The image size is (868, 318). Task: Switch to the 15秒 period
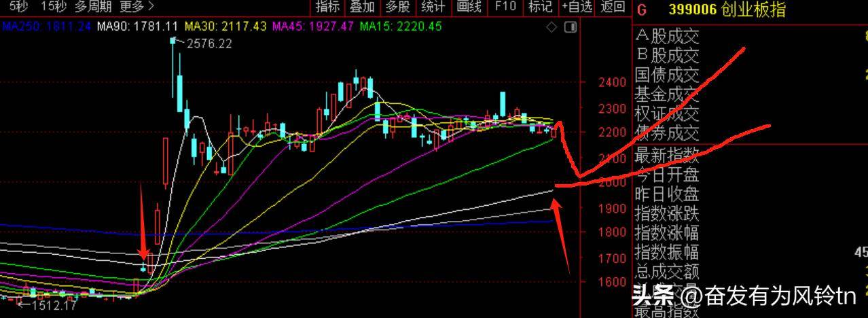click(x=53, y=7)
